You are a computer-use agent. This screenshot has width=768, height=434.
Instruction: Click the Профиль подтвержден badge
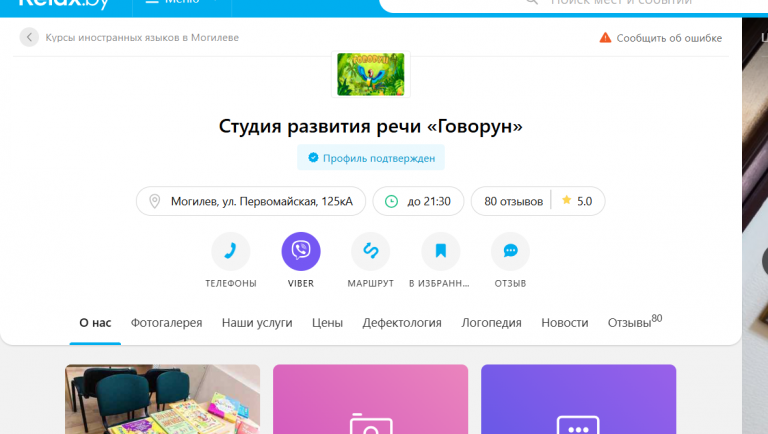click(x=371, y=158)
